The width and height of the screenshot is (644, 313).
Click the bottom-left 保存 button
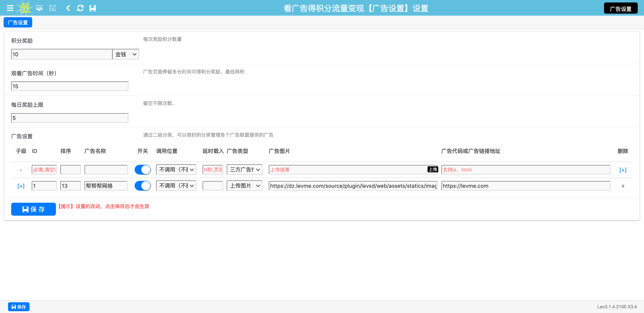(x=19, y=307)
